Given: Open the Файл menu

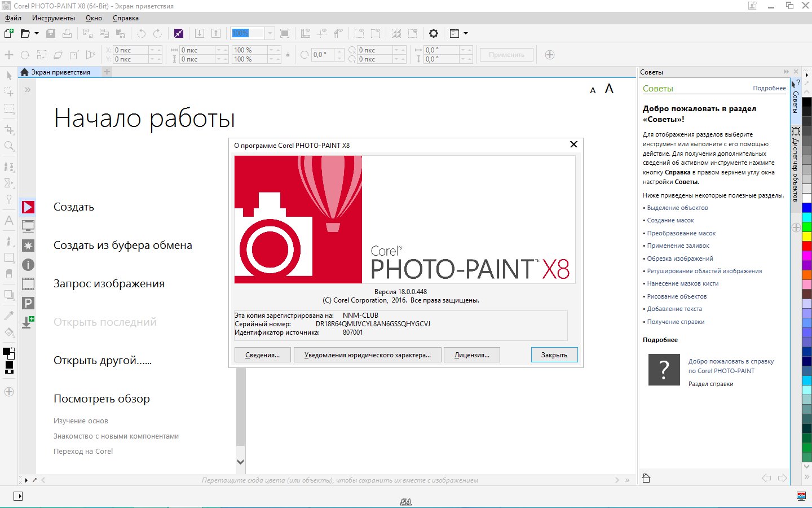Looking at the screenshot, I should 13,18.
